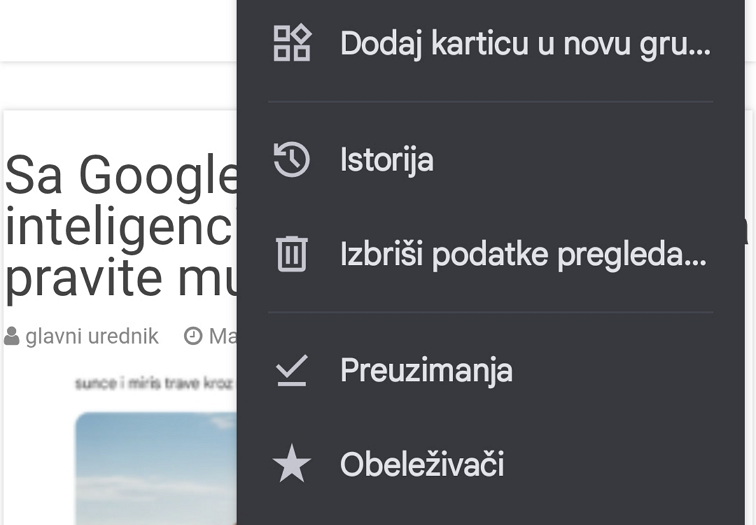
Task: Open the "glavni urednik" author link
Action: (92, 337)
